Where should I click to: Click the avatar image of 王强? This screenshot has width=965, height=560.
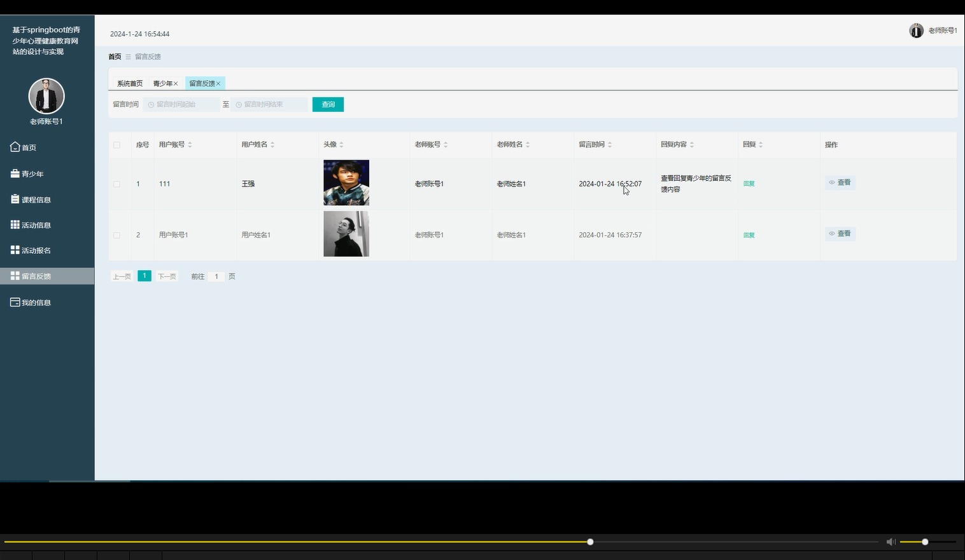coord(346,183)
